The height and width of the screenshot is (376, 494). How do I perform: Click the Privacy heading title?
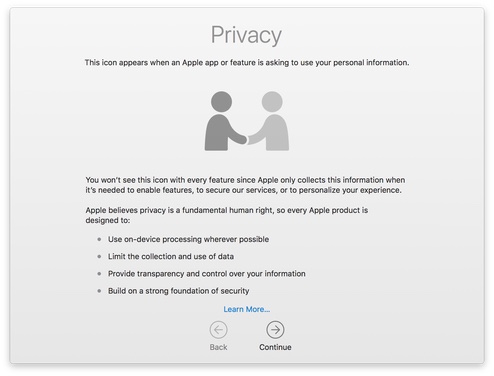246,35
